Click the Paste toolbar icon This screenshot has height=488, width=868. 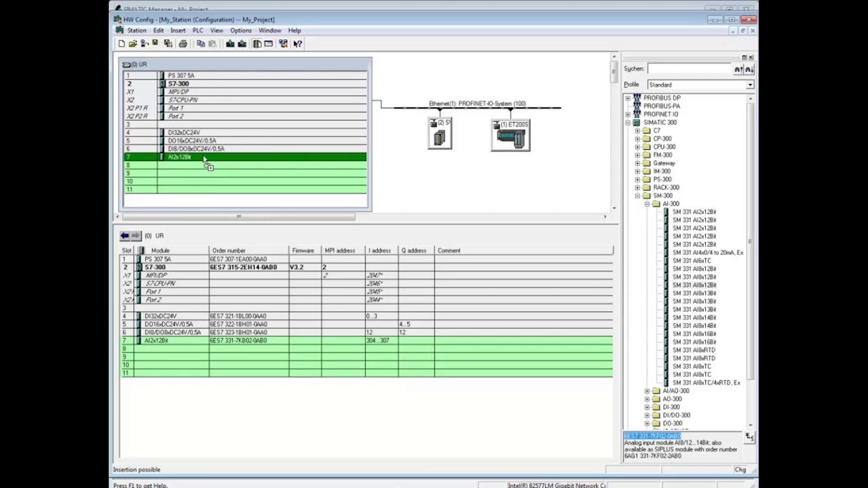point(212,43)
